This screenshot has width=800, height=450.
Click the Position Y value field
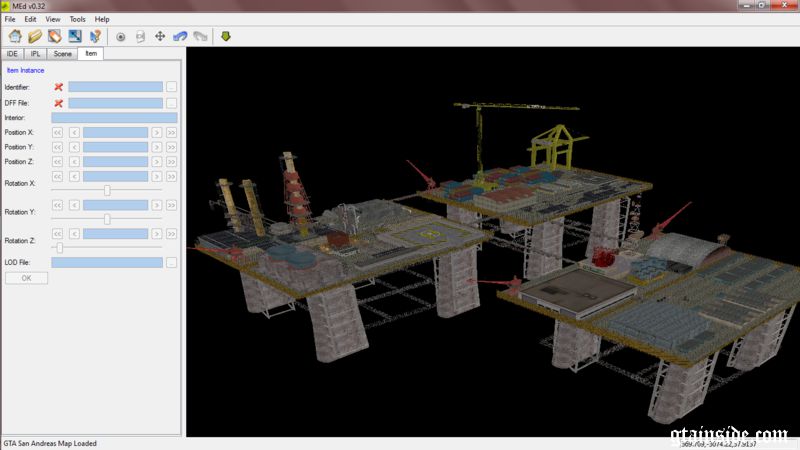115,147
